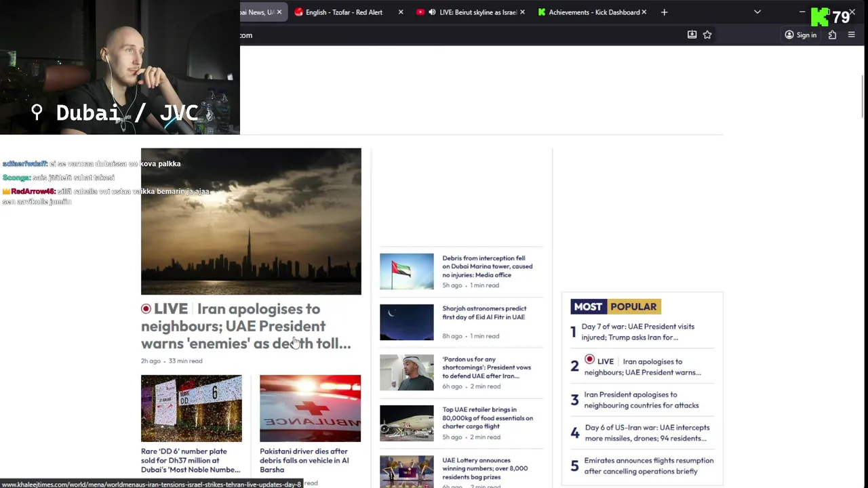Open a new browser tab
The height and width of the screenshot is (488, 868).
(665, 12)
